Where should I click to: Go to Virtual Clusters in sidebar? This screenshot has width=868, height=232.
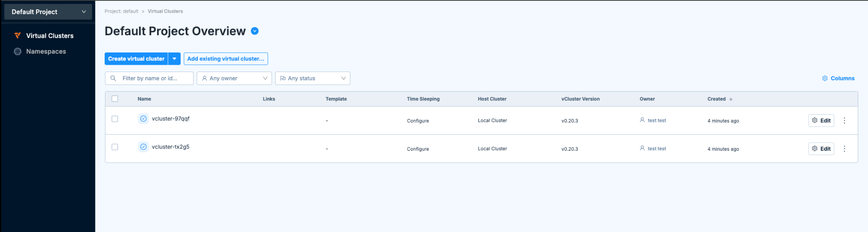pos(50,36)
